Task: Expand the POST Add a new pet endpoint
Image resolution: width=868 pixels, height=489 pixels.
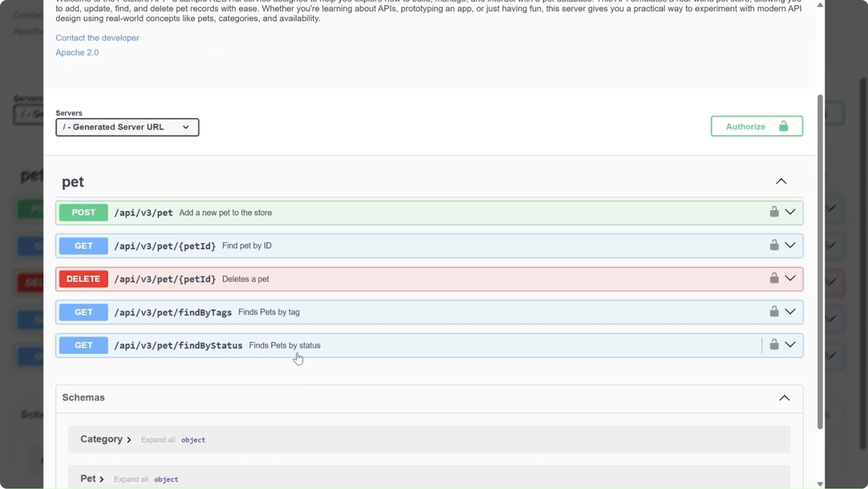Action: (x=791, y=212)
